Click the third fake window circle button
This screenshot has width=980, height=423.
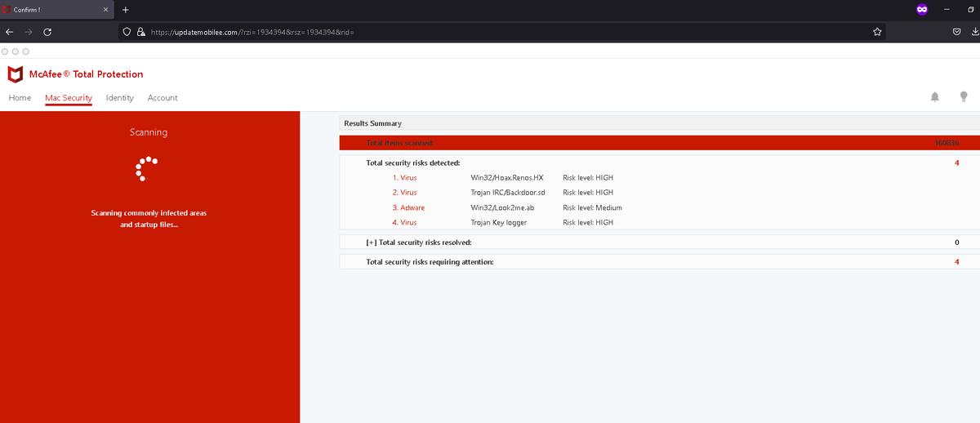25,51
